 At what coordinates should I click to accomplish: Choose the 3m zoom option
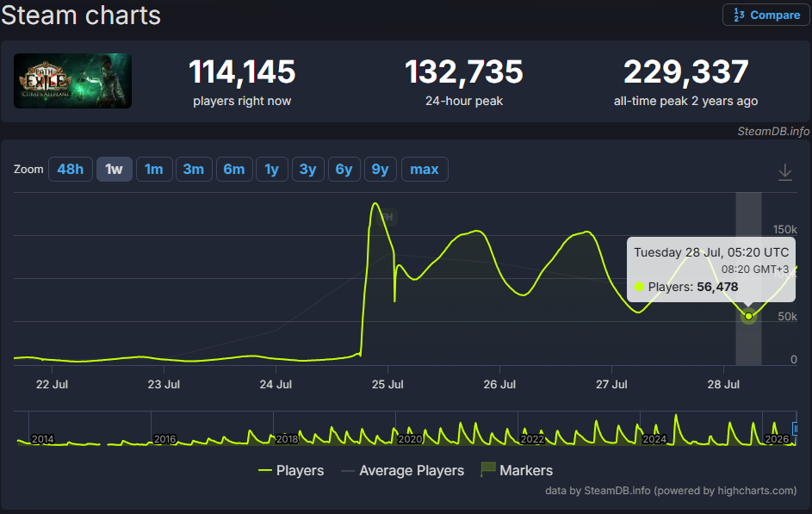pos(194,170)
